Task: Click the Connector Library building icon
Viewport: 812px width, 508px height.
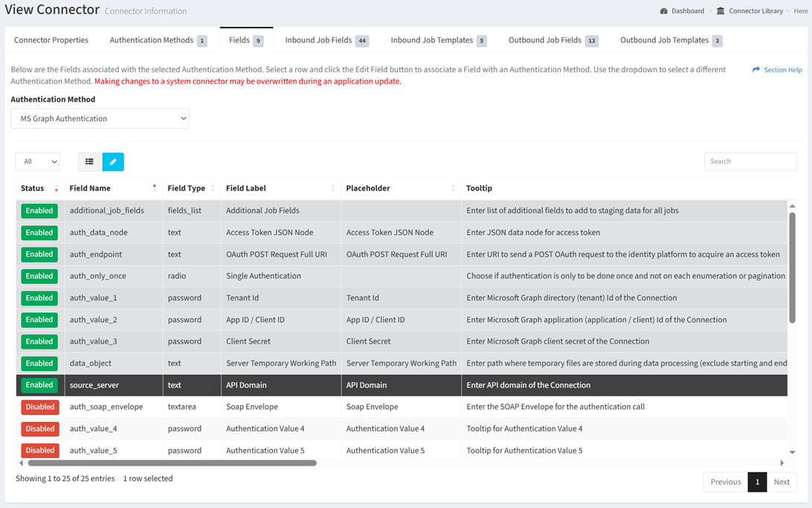Action: [x=721, y=11]
